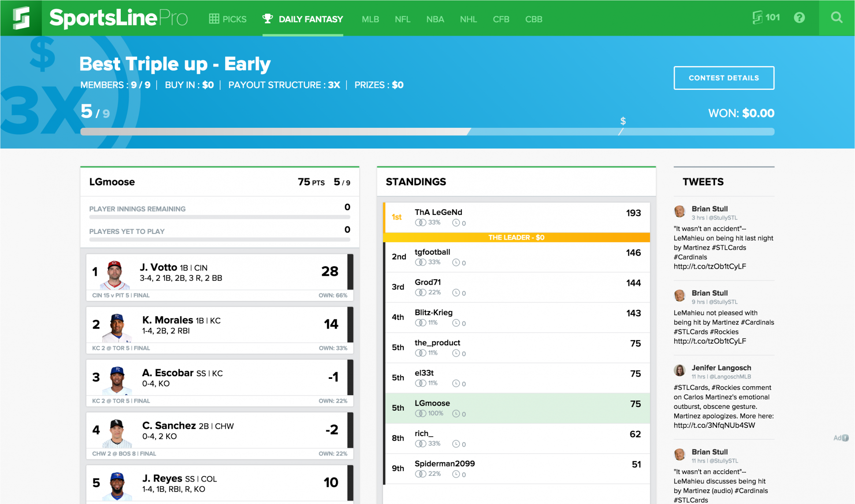The height and width of the screenshot is (504, 855).
Task: Click the Daily Fantasy trophy icon
Action: click(268, 19)
